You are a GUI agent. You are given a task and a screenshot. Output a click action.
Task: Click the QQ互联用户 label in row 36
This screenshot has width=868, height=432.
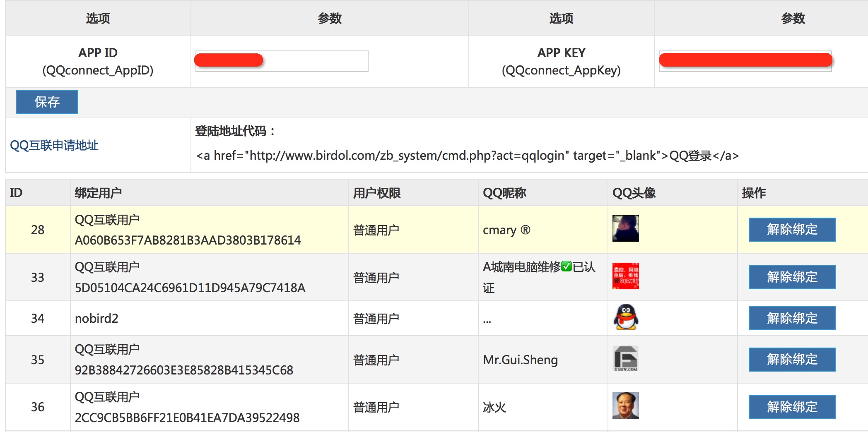tap(107, 397)
